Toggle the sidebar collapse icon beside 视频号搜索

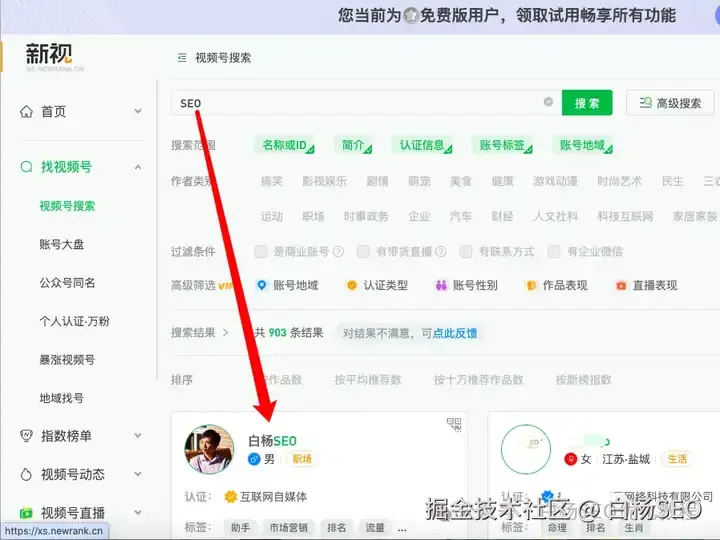pos(182,58)
